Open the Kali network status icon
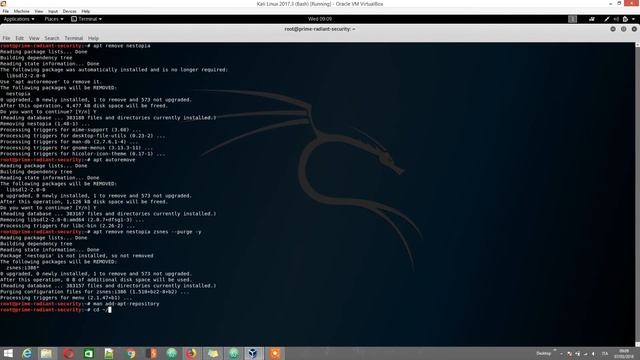 click(x=591, y=19)
